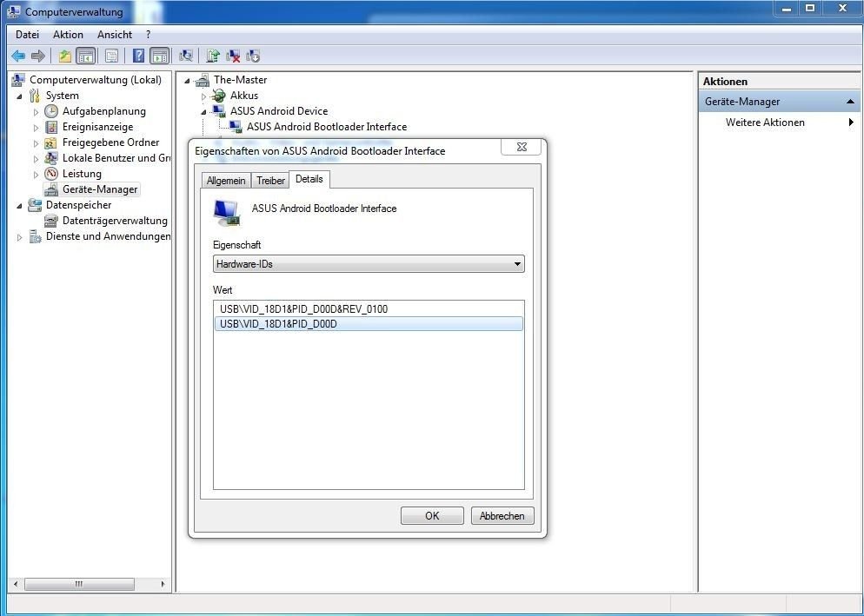Click the ASUS Android Device category icon
This screenshot has width=864, height=616.
pyautogui.click(x=219, y=111)
